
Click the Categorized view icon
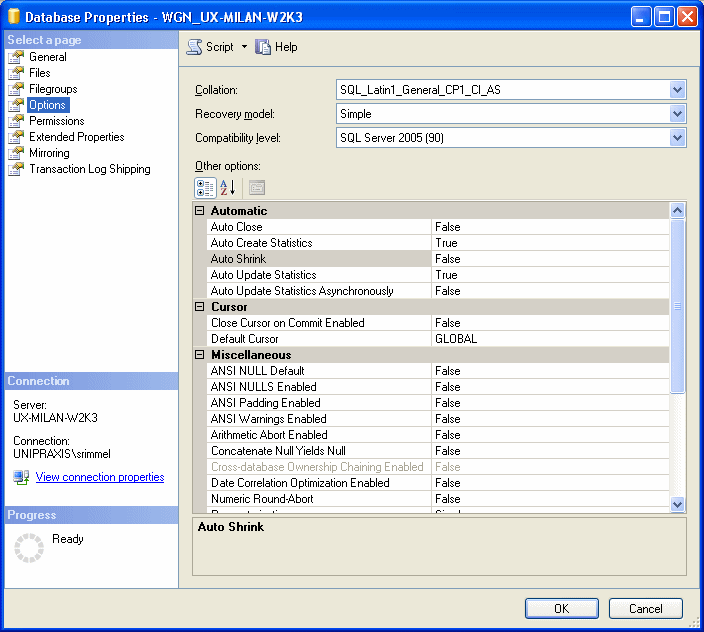tap(204, 187)
